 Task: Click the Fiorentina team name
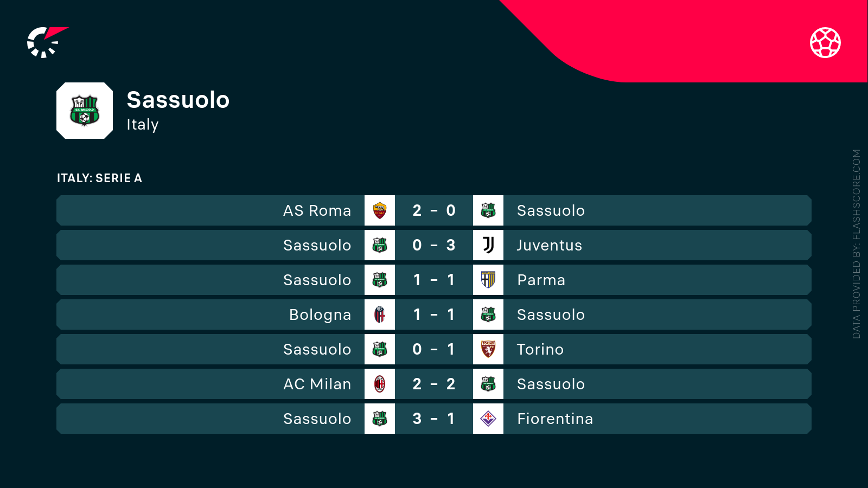tap(554, 419)
